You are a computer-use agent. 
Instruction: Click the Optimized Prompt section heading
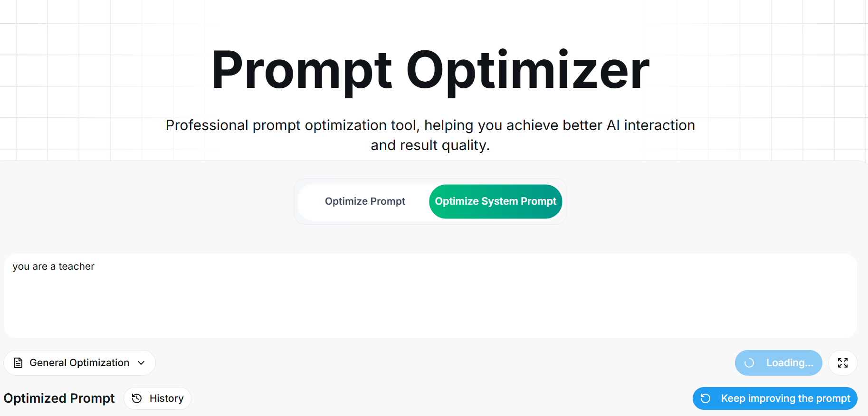[59, 398]
